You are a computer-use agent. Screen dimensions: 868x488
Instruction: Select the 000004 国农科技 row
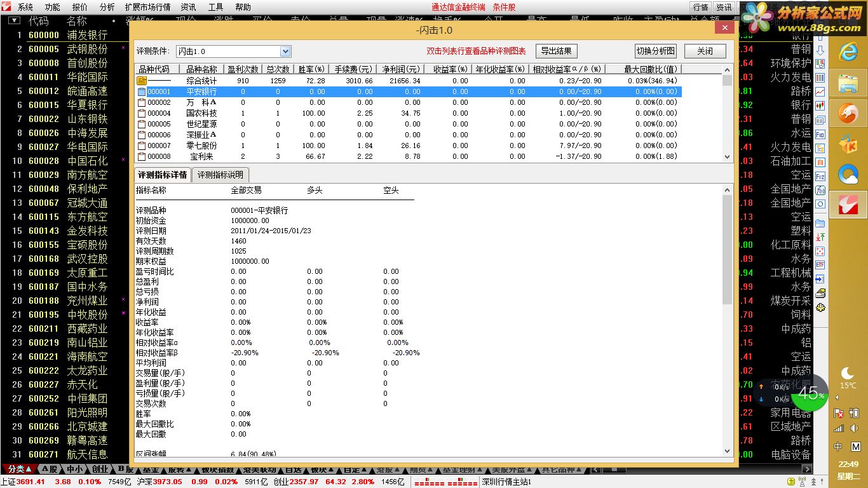[408, 113]
